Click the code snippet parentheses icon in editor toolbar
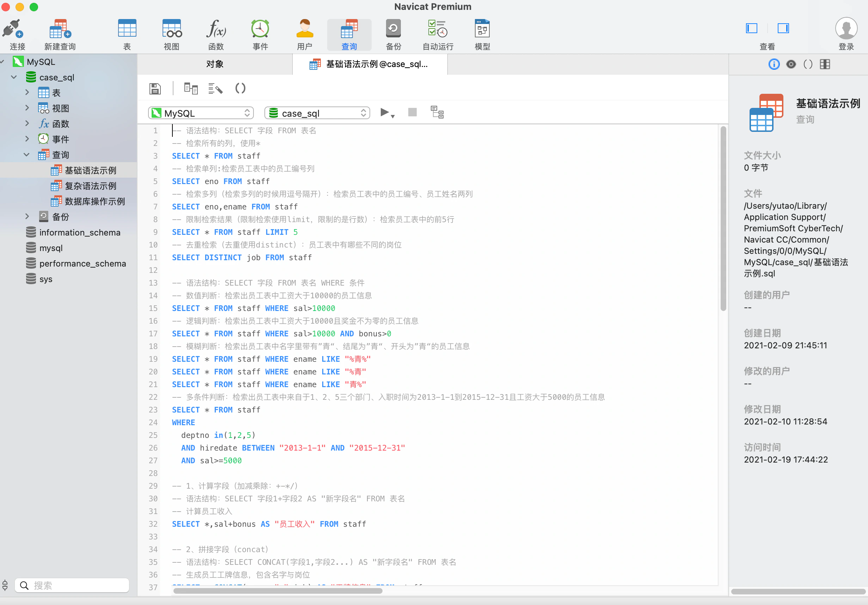 (x=240, y=88)
